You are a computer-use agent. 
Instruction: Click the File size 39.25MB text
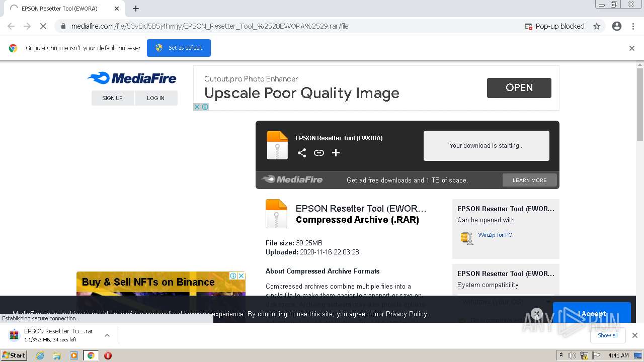tap(294, 243)
